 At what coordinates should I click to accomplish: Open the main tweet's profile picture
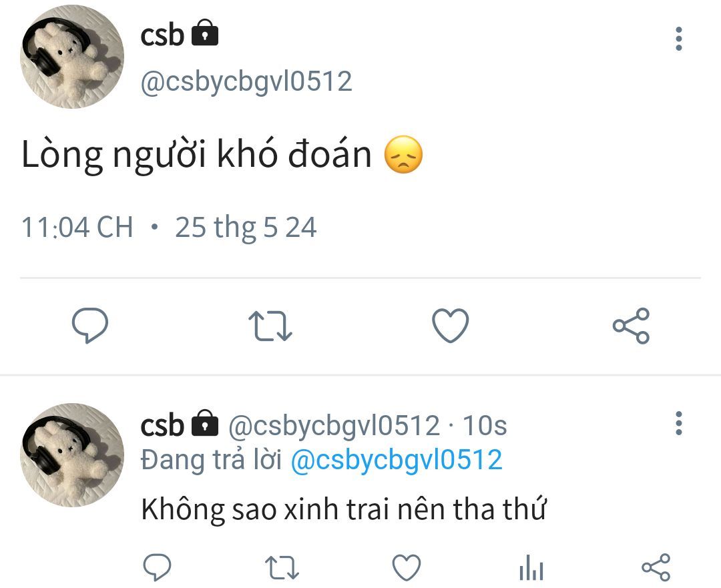(72, 57)
